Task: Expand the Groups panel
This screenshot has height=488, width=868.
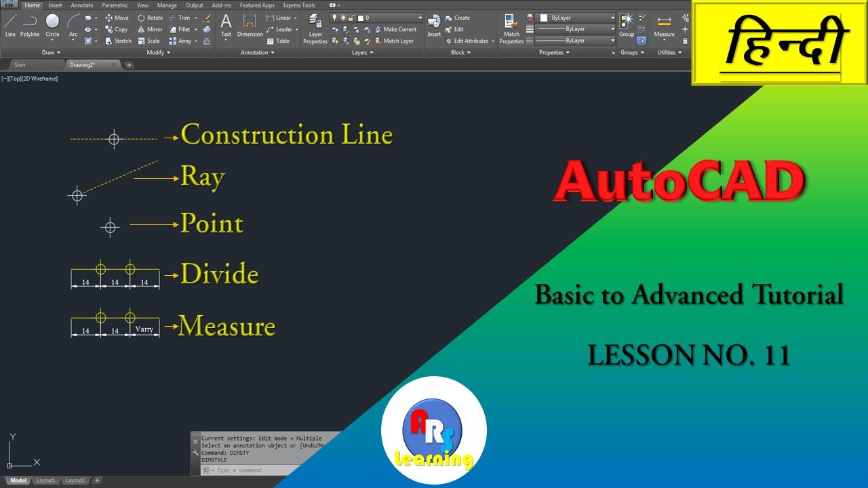Action: click(x=632, y=52)
